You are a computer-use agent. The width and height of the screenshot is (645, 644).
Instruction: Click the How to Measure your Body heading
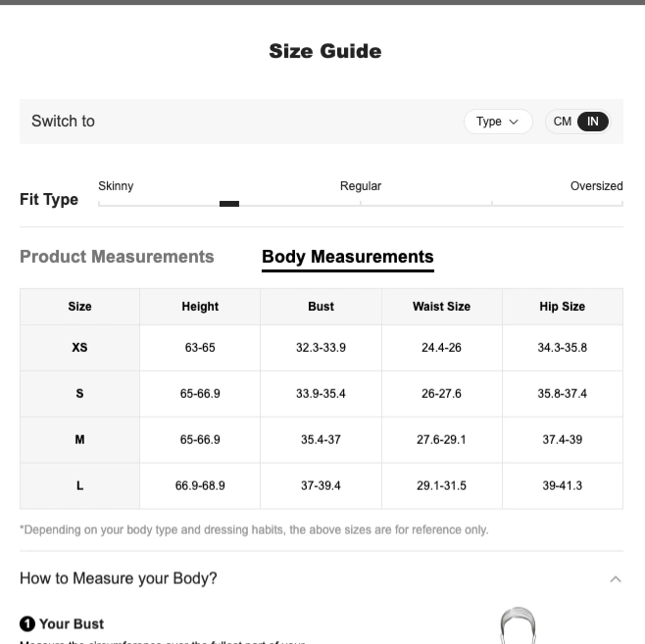click(118, 578)
